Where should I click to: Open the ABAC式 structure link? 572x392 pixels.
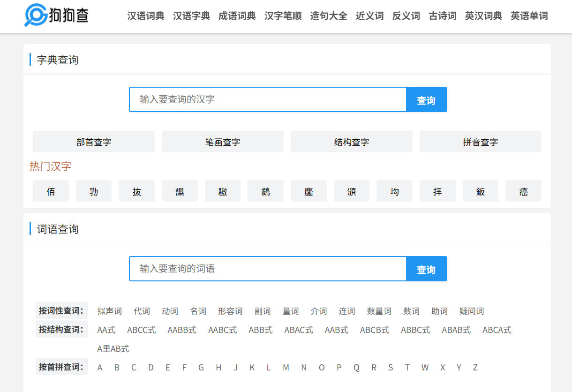click(299, 330)
